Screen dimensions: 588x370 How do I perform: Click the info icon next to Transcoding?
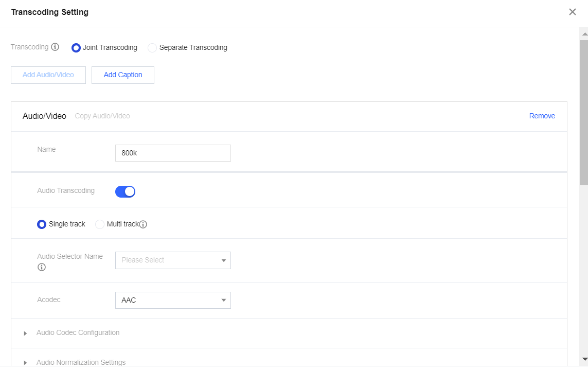tap(55, 47)
